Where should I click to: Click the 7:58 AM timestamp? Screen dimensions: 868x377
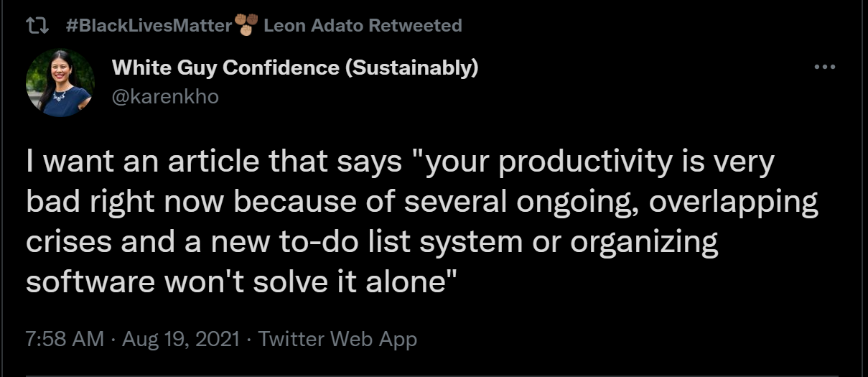pos(65,339)
